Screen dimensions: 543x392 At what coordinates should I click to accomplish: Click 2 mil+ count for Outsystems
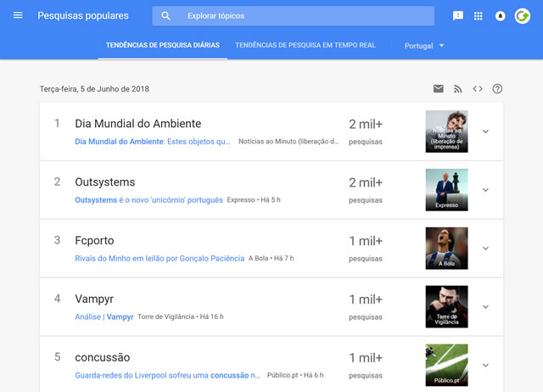[366, 182]
